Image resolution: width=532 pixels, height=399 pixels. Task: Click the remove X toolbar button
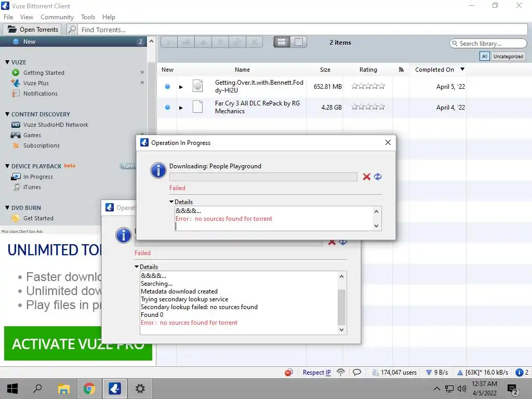click(254, 43)
